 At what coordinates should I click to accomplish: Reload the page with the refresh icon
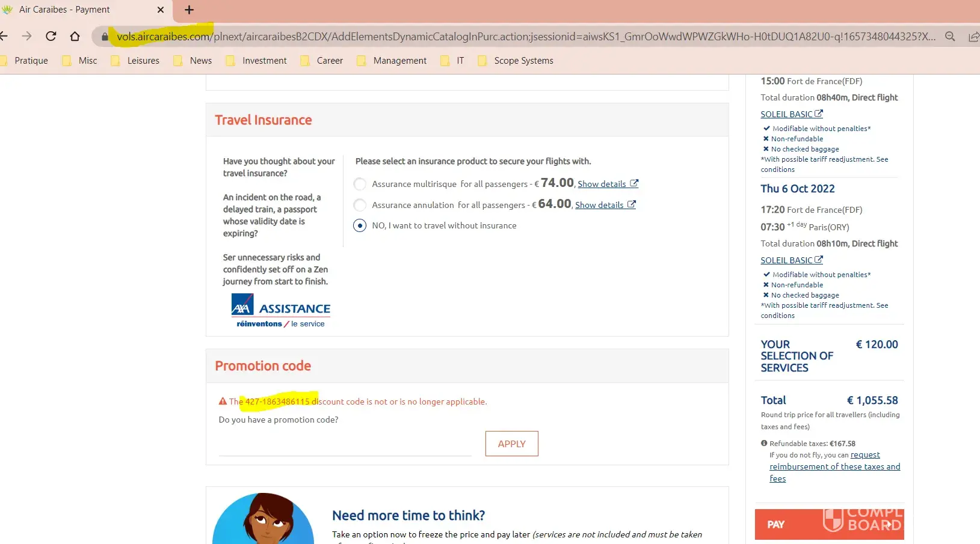pyautogui.click(x=51, y=36)
